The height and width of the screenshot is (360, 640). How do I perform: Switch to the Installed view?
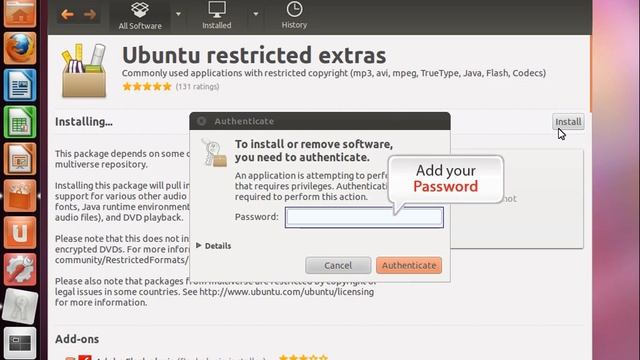click(217, 16)
